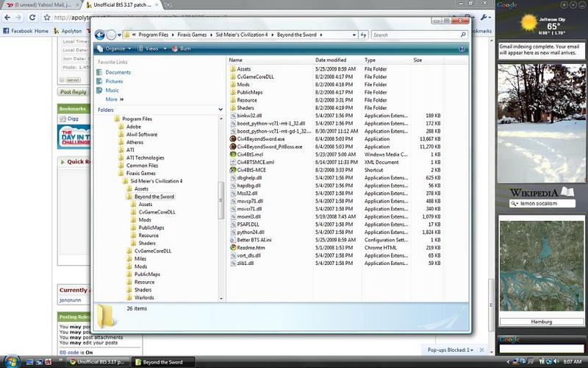This screenshot has height=368, width=588.
Task: Select Better BTS AI.ini file icon
Action: click(x=233, y=240)
